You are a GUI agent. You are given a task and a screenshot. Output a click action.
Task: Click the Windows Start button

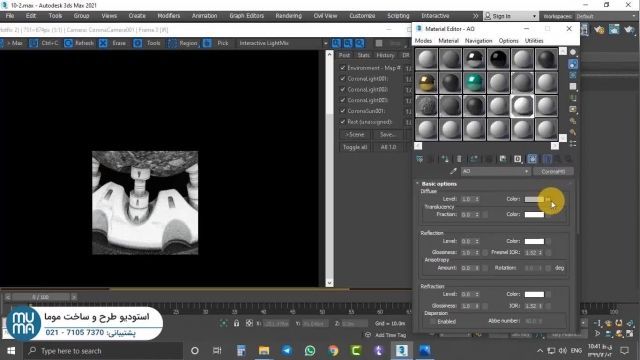[x=11, y=351]
